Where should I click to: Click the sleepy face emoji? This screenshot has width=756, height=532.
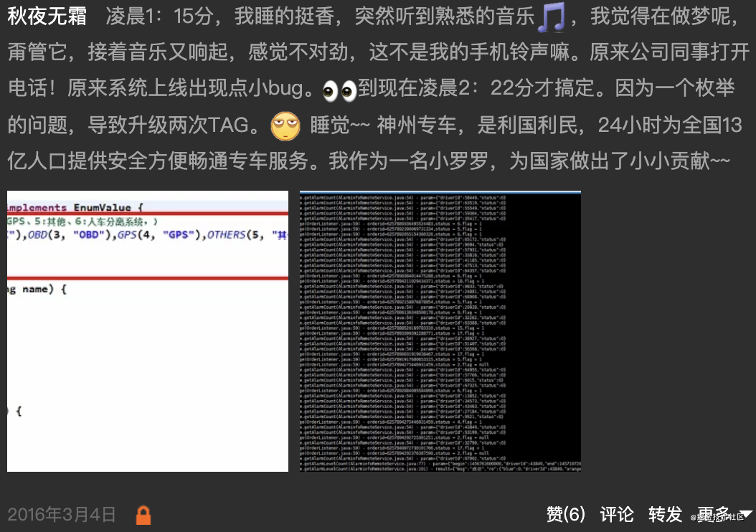click(x=285, y=125)
